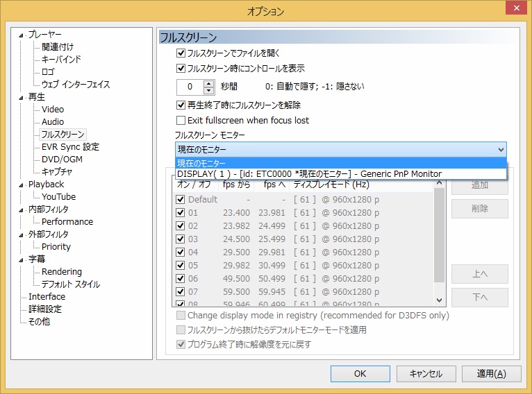Decrease the seconds spinner value
532x394 pixels.
tap(208, 90)
